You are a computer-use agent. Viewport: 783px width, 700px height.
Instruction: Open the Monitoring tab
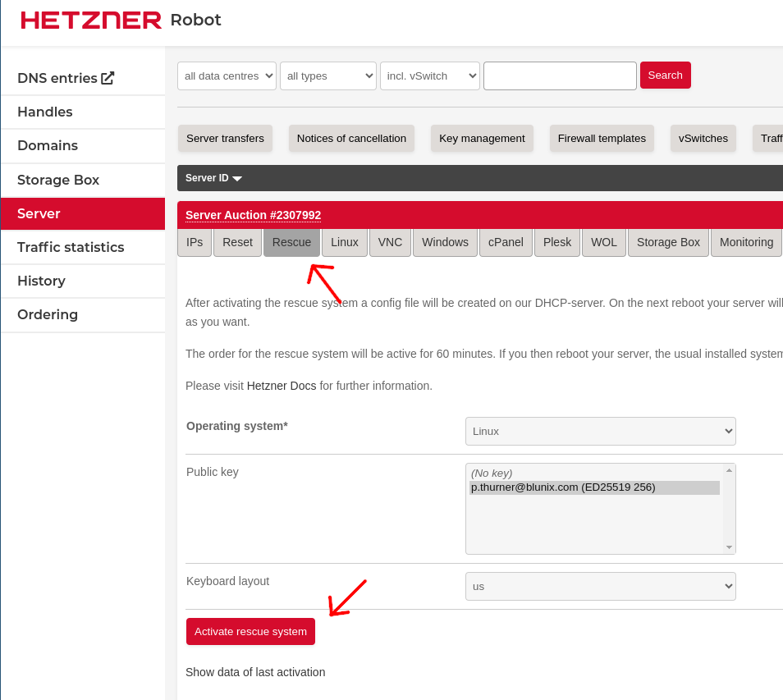pyautogui.click(x=746, y=242)
